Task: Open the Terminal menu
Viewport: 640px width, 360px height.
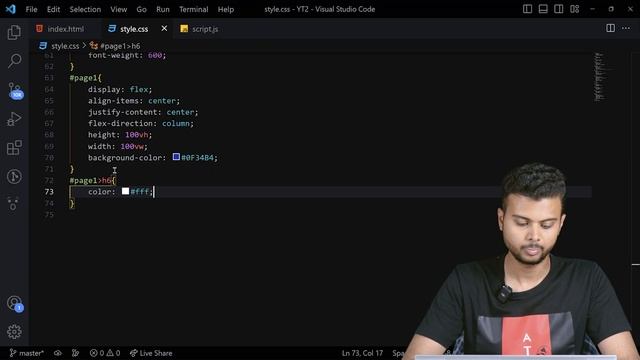Action: tap(193, 9)
